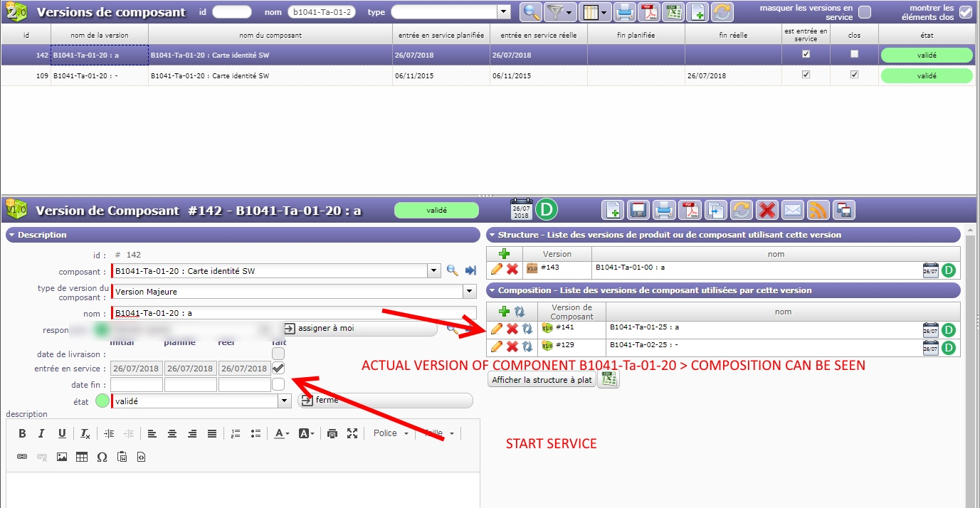Open the composant dropdown
980x508 pixels.
click(434, 271)
